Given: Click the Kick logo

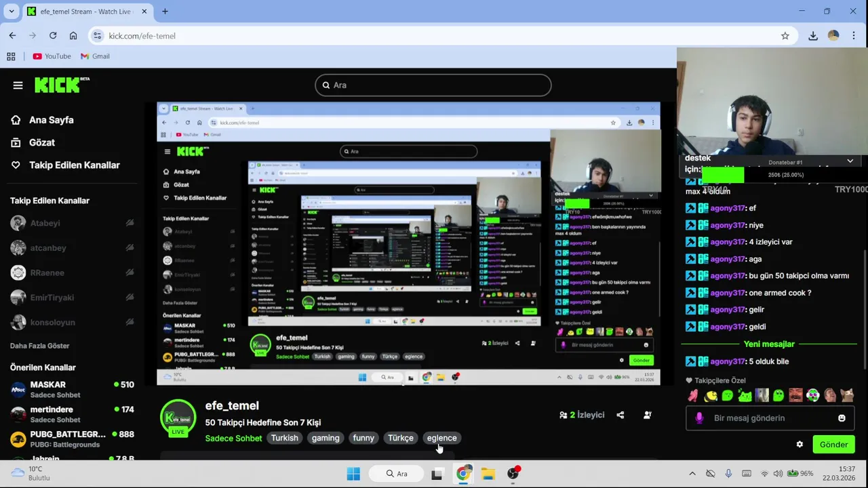Looking at the screenshot, I should coord(61,85).
